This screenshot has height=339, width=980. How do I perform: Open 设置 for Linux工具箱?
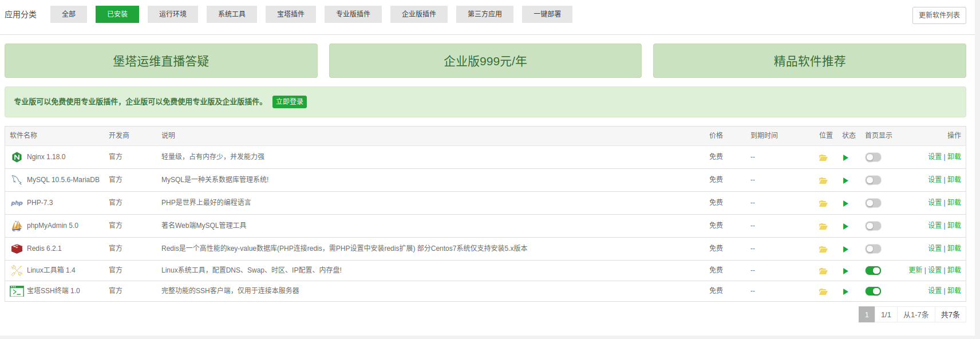[935, 270]
